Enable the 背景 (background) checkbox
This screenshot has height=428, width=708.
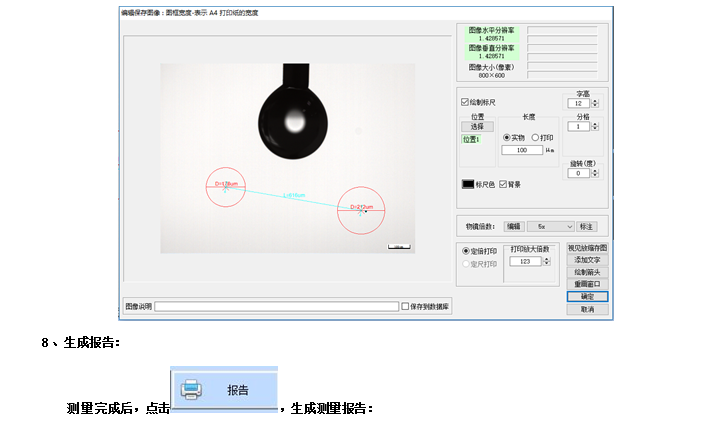click(503, 184)
